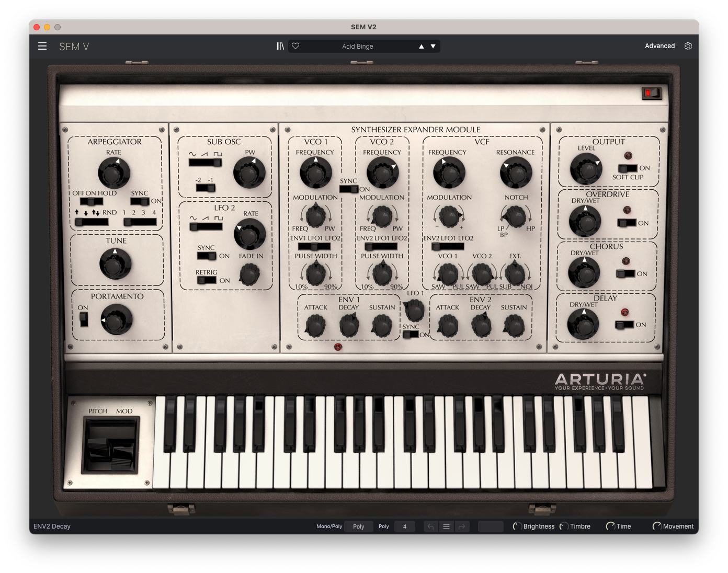This screenshot has height=573, width=728.
Task: Open the preset library browser icon
Action: (x=280, y=46)
